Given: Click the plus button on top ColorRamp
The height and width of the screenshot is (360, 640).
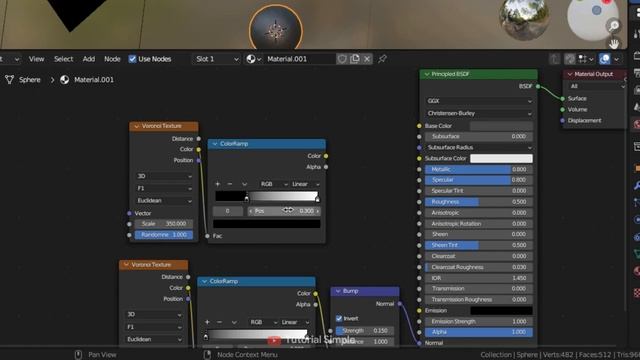Looking at the screenshot, I should 218,184.
